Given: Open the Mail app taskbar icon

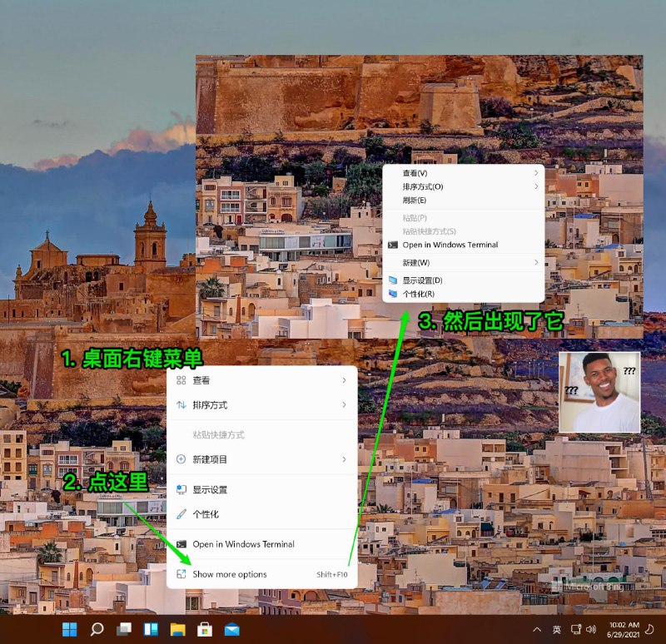Looking at the screenshot, I should pyautogui.click(x=231, y=629).
